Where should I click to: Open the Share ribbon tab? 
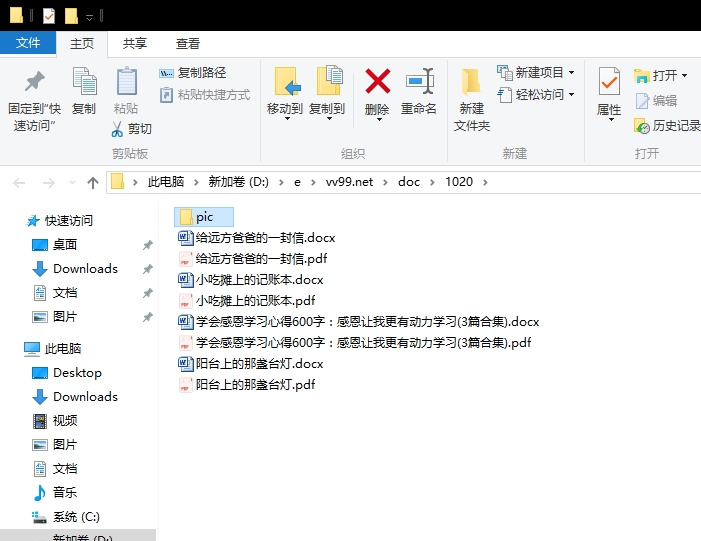(x=135, y=43)
